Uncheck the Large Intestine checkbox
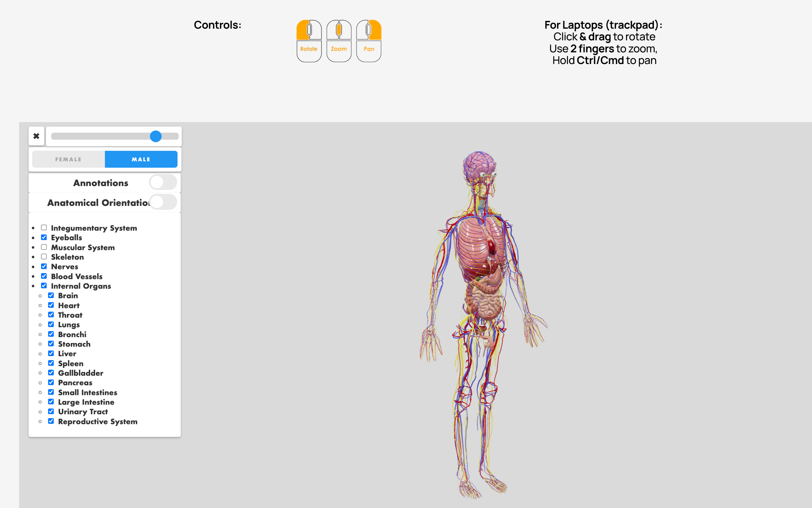The height and width of the screenshot is (508, 812). point(51,402)
